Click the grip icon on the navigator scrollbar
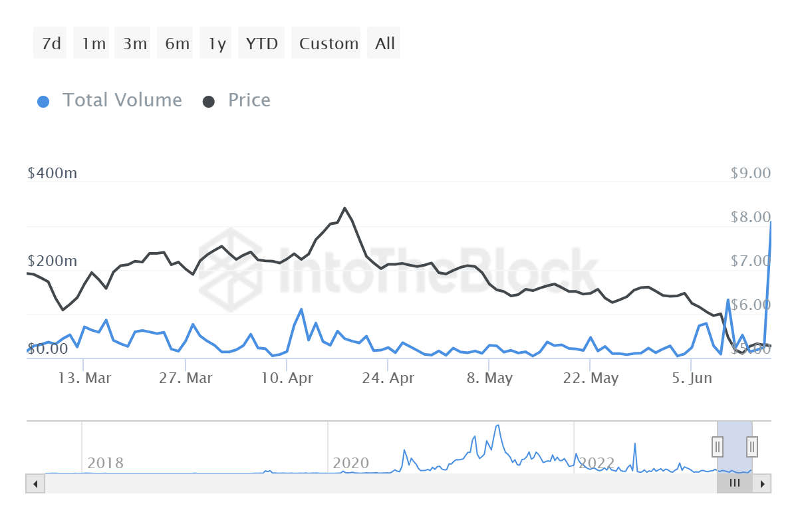The height and width of the screenshot is (532, 798). (x=734, y=483)
